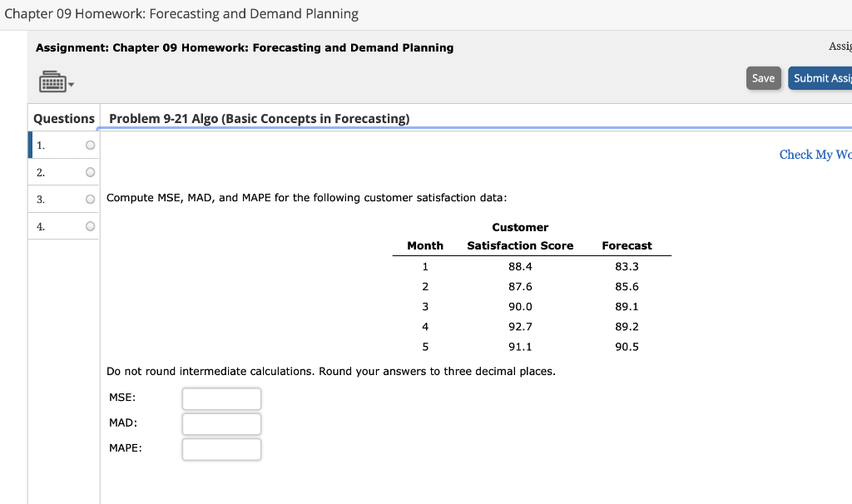Viewport: 852px width, 504px height.
Task: Click the status circle next to question 1
Action: click(89, 145)
